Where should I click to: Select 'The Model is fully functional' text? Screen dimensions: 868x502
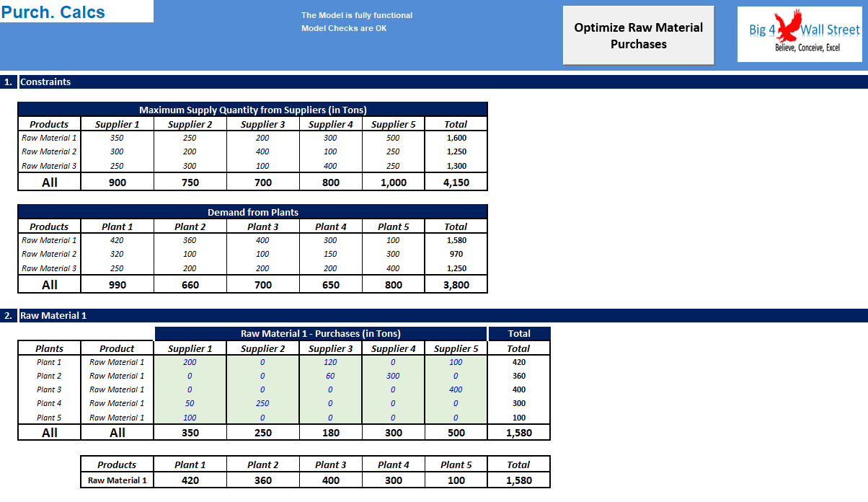click(357, 15)
